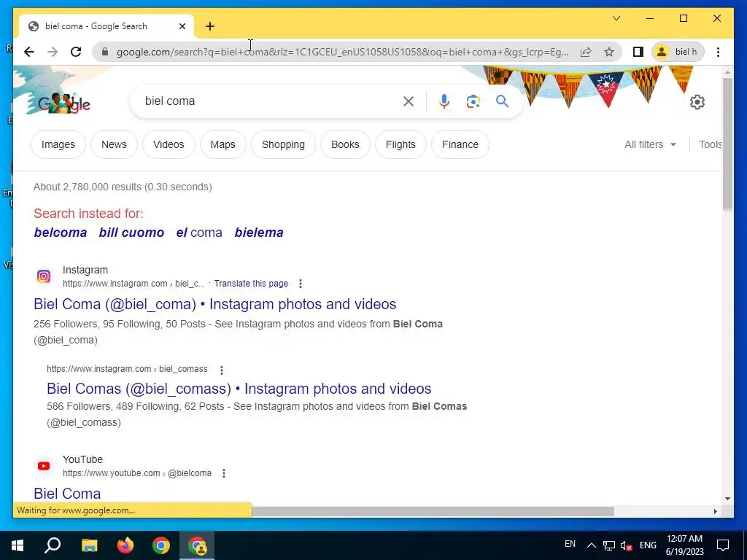Switch to Shopping results

click(283, 144)
